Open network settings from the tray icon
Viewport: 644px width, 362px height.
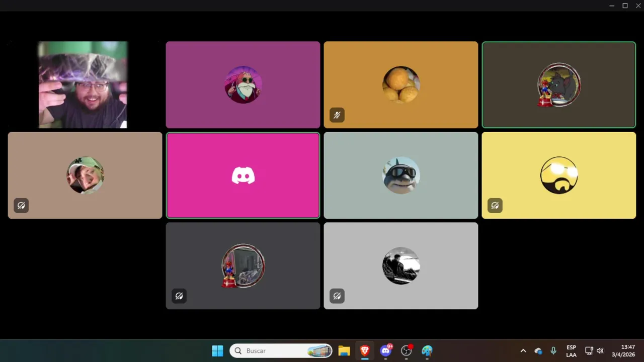589,351
